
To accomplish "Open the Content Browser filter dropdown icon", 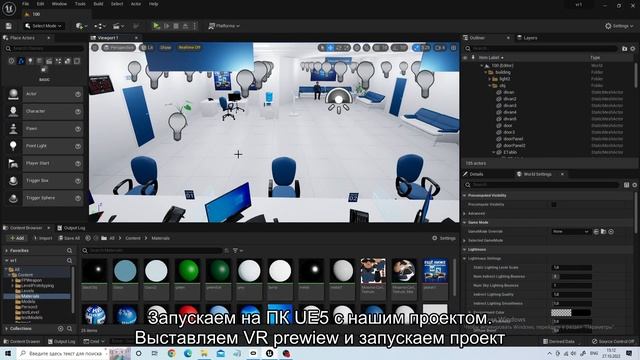I will pyautogui.click(x=237, y=250).
